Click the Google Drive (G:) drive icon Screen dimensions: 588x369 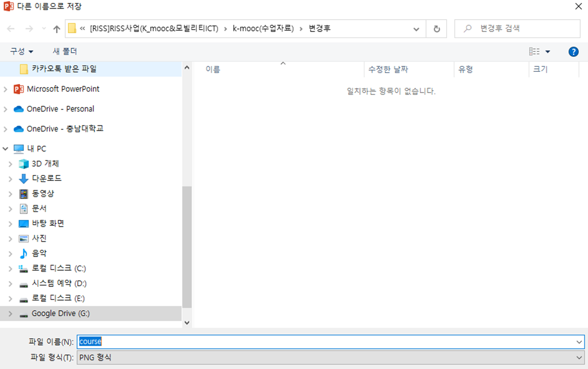coord(24,314)
